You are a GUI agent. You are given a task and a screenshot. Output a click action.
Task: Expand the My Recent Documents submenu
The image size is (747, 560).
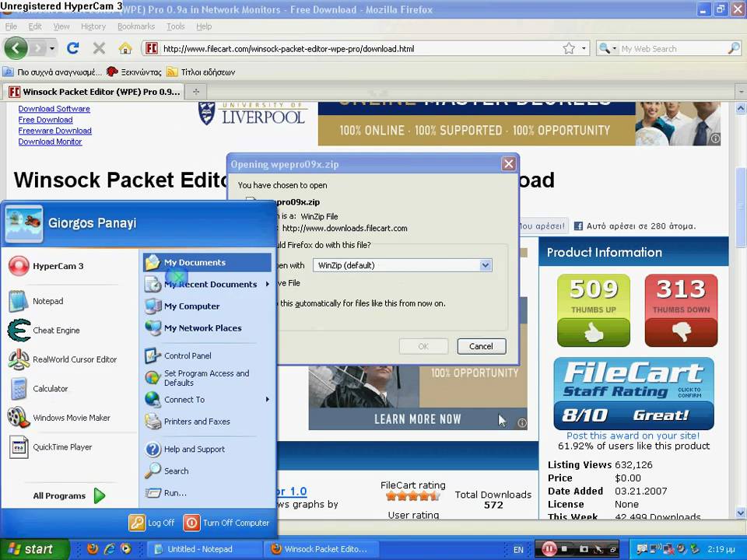click(x=267, y=285)
